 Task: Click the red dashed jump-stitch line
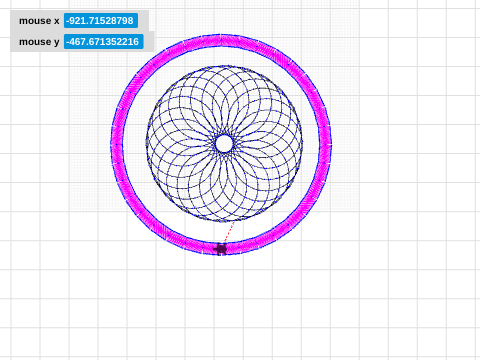(x=229, y=232)
